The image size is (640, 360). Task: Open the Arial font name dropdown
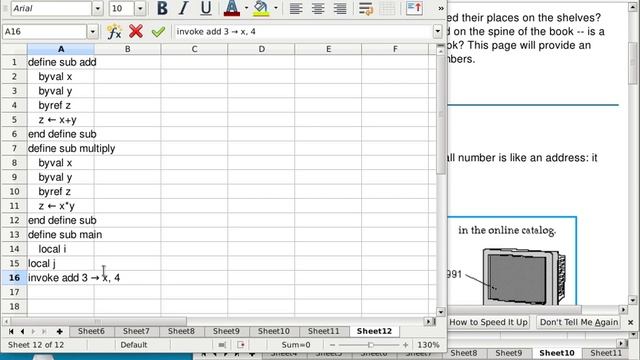coord(98,8)
